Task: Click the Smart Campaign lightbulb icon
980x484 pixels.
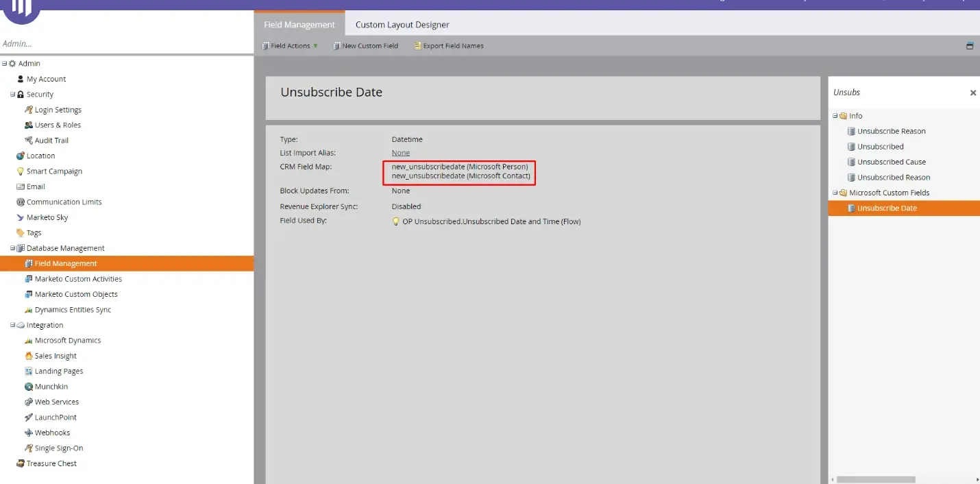Action: coord(21,171)
